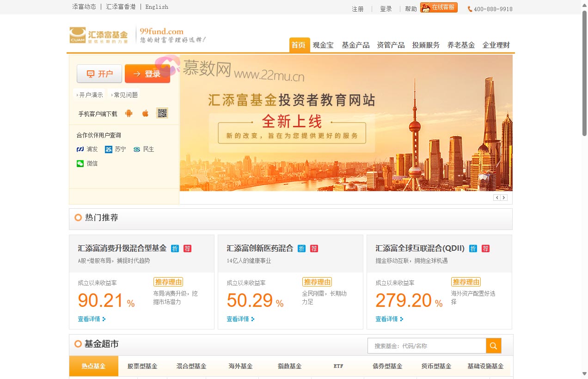Click the orange search magnifier icon
588x379 pixels.
493,345
